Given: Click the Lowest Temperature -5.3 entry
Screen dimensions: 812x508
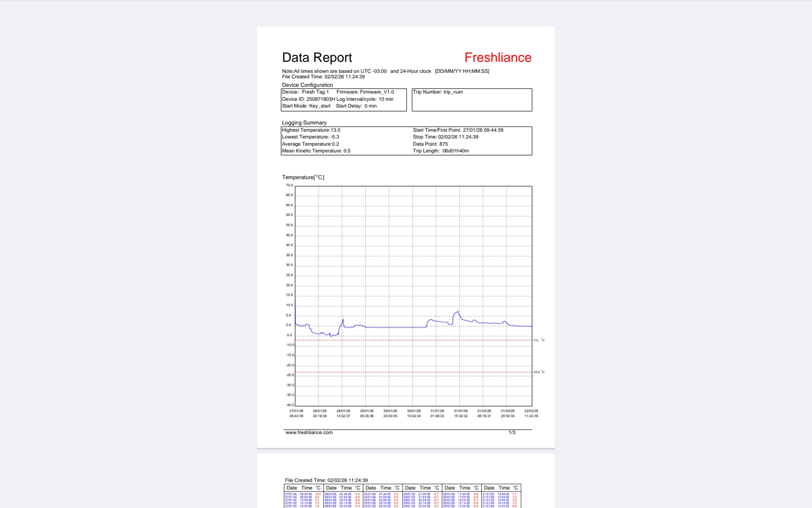Looking at the screenshot, I should point(310,137).
